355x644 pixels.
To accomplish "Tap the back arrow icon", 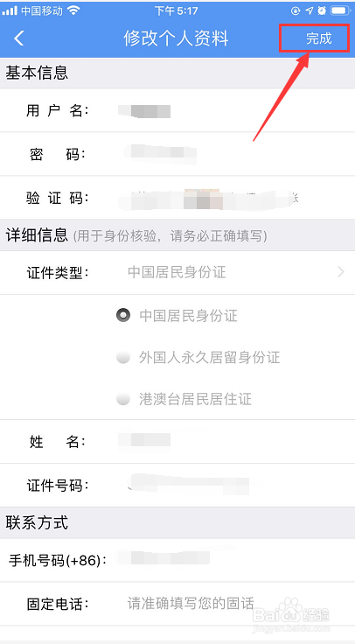I will click(x=19, y=38).
